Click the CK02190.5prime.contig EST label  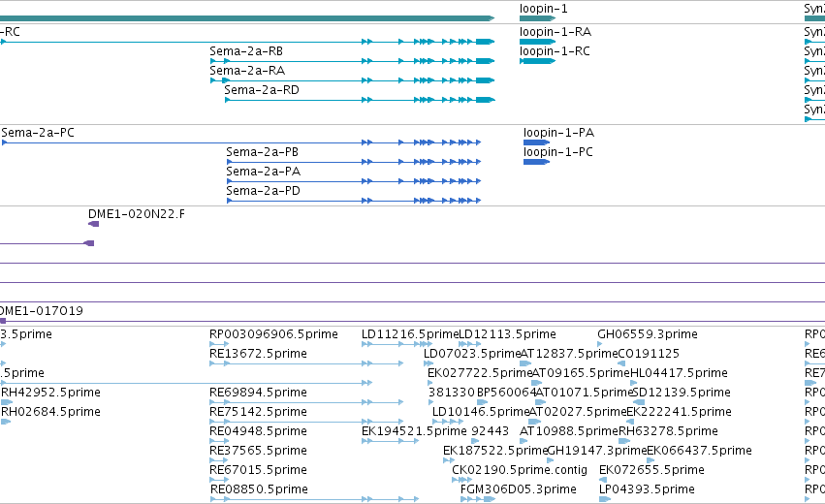520,470
